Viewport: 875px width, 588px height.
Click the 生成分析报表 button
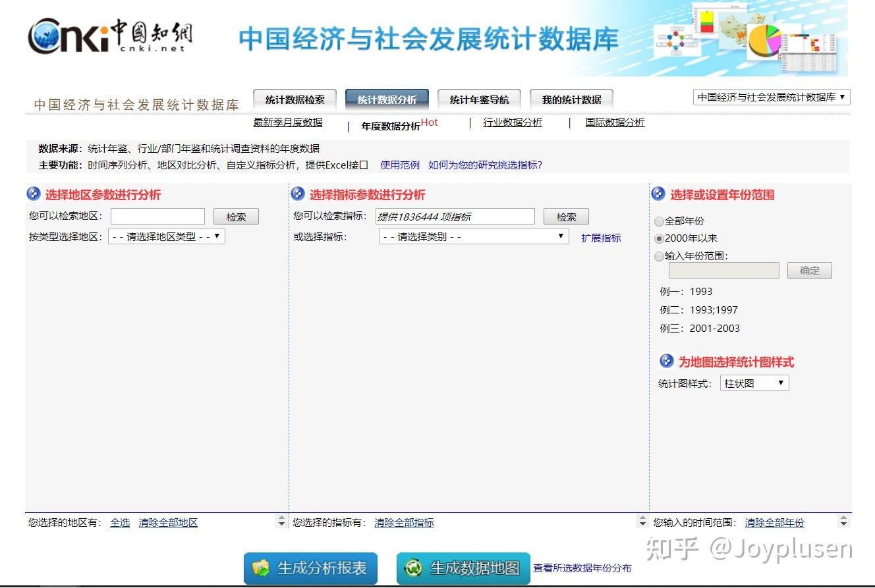[x=310, y=568]
